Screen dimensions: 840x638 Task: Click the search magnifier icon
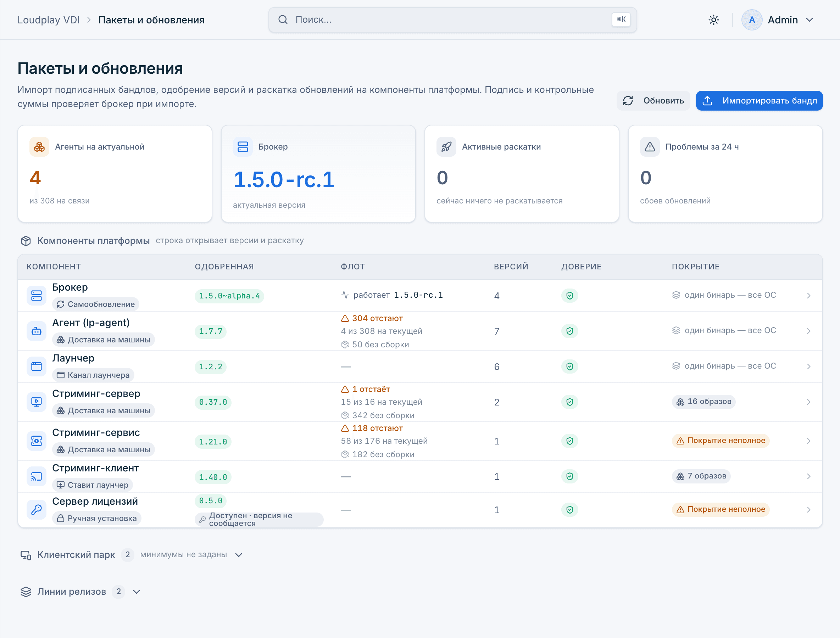pyautogui.click(x=283, y=19)
